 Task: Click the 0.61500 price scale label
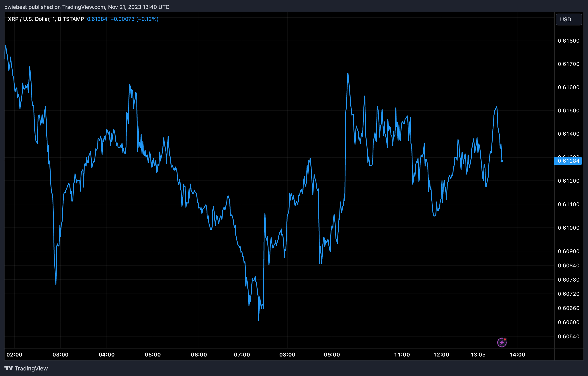(x=568, y=111)
